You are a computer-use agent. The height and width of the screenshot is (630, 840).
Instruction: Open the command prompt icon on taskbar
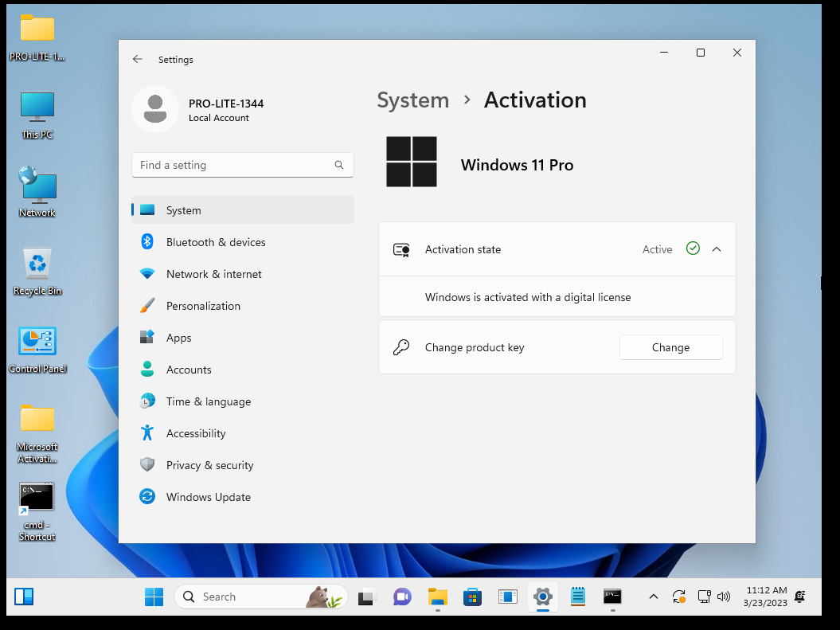tap(612, 597)
